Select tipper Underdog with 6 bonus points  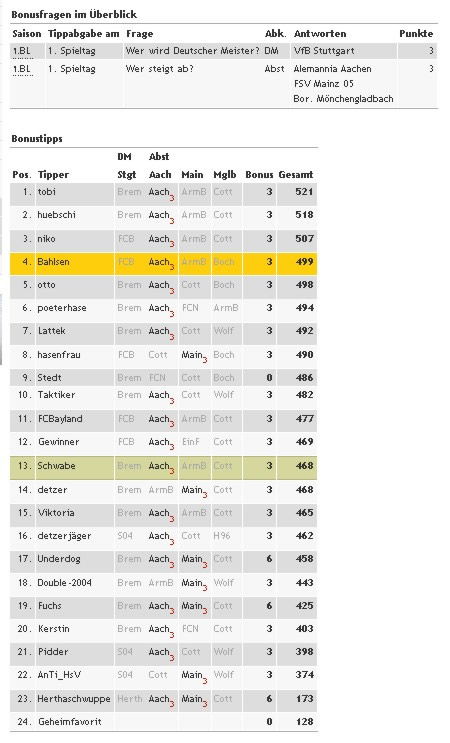tap(59, 559)
